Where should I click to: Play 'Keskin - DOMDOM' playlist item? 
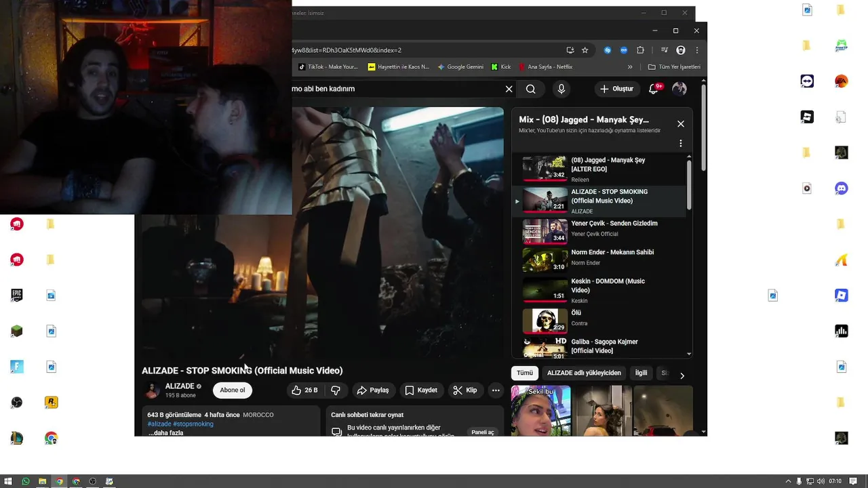point(599,290)
